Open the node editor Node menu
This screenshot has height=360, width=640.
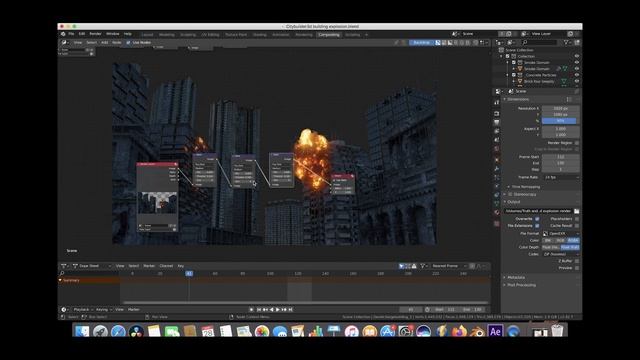pyautogui.click(x=117, y=42)
